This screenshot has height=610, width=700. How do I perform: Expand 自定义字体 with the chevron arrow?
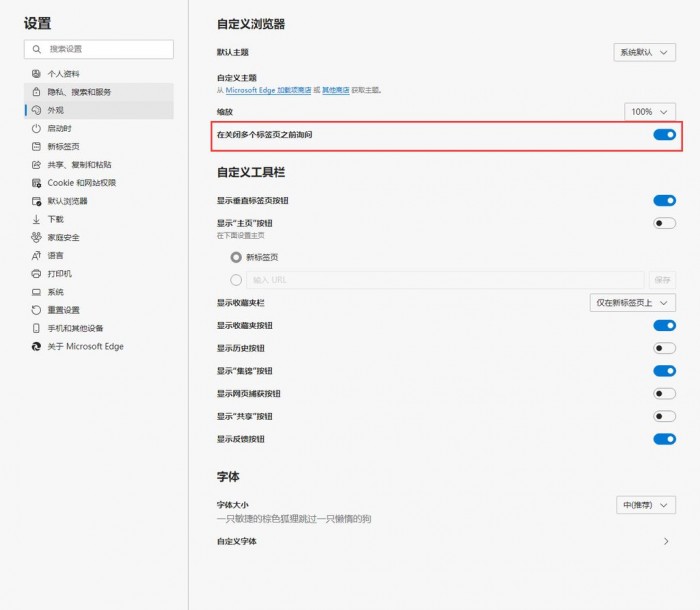(666, 542)
